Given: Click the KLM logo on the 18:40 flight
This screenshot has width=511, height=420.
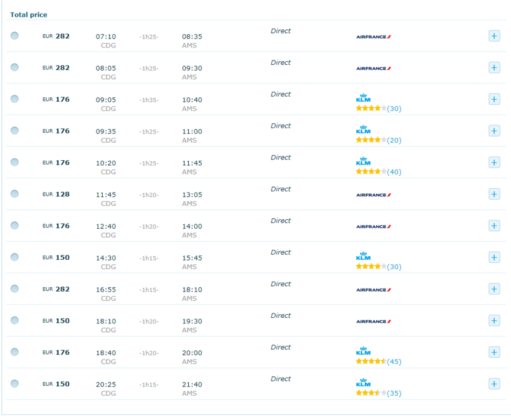Looking at the screenshot, I should tap(363, 351).
